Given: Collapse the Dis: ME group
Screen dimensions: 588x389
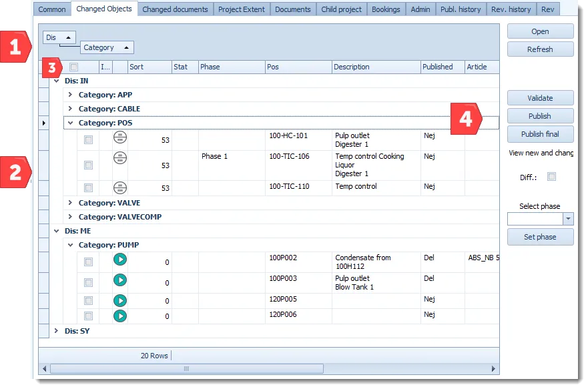Looking at the screenshot, I should click(x=57, y=232).
